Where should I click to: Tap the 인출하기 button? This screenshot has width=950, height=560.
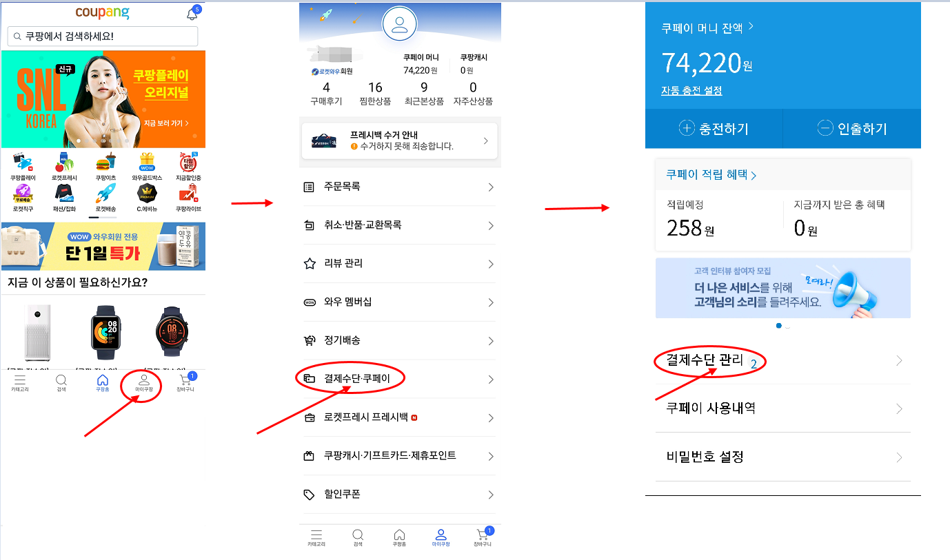coord(852,128)
